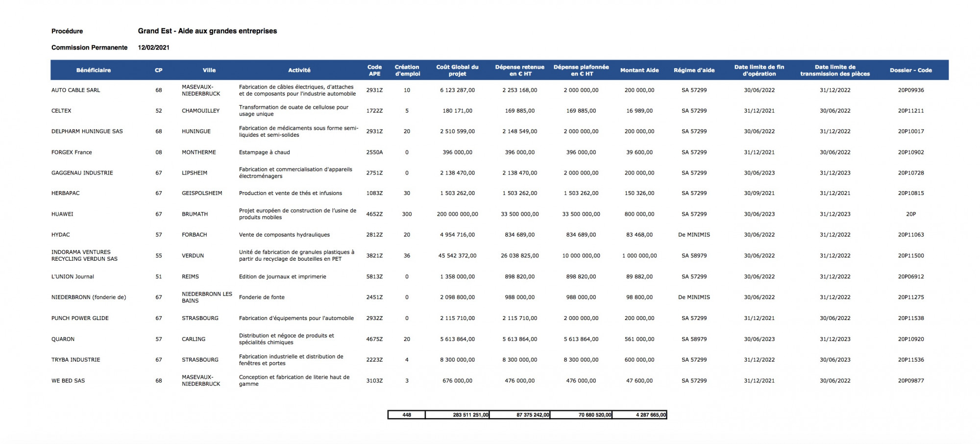Click the city FORBACH
Image resolution: width=980 pixels, height=444 pixels.
coord(195,235)
